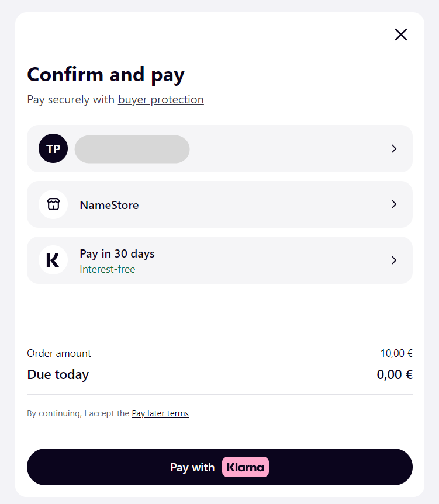
Task: Expand the Pay in 30 days chevron
Action: coord(394,260)
